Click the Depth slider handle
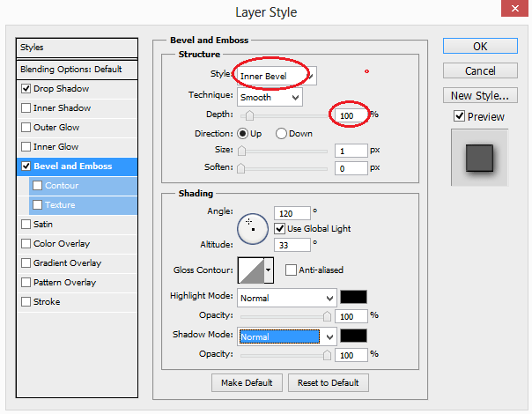The image size is (532, 414). click(x=249, y=115)
